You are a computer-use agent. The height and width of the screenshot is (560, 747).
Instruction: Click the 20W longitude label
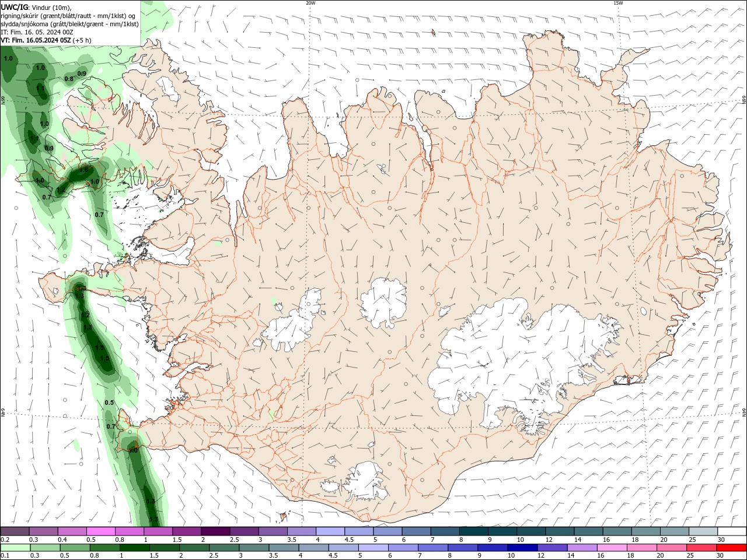click(310, 3)
